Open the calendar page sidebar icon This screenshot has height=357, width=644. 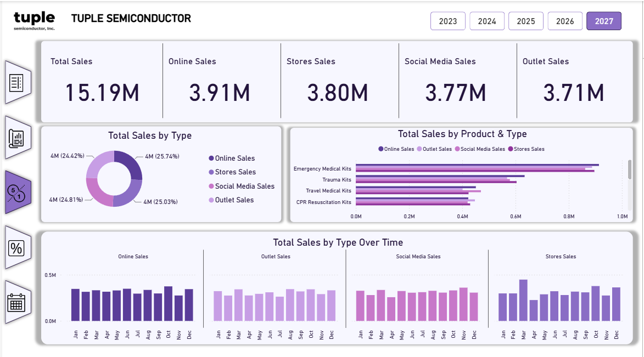18,303
